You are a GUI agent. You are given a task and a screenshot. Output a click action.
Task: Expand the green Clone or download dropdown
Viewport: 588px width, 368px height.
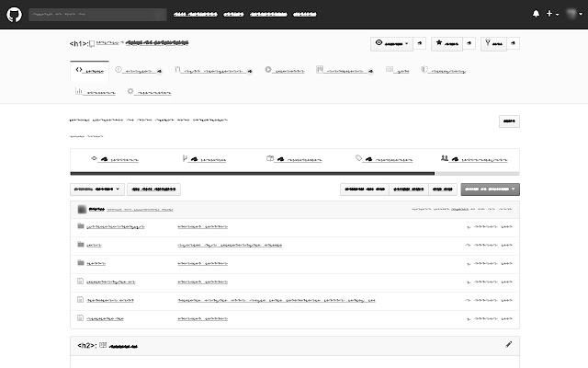tap(490, 190)
